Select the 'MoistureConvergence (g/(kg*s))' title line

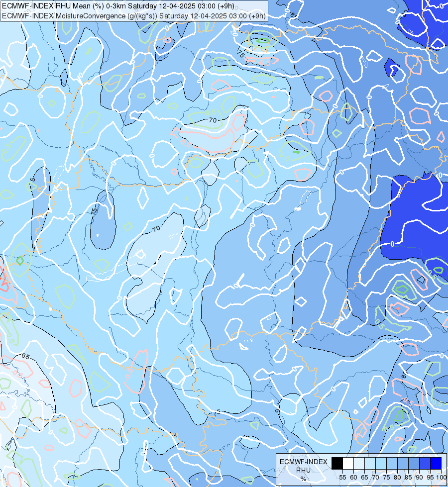coord(134,16)
